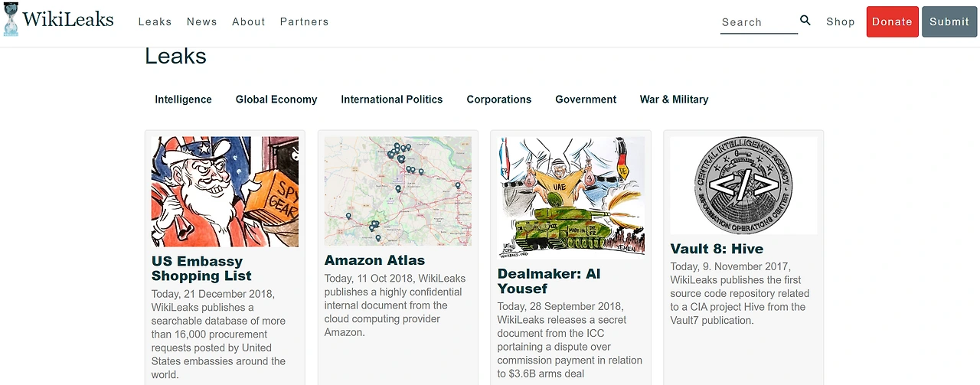The image size is (980, 385).
Task: Click the Leaks page heading
Action: click(x=175, y=56)
